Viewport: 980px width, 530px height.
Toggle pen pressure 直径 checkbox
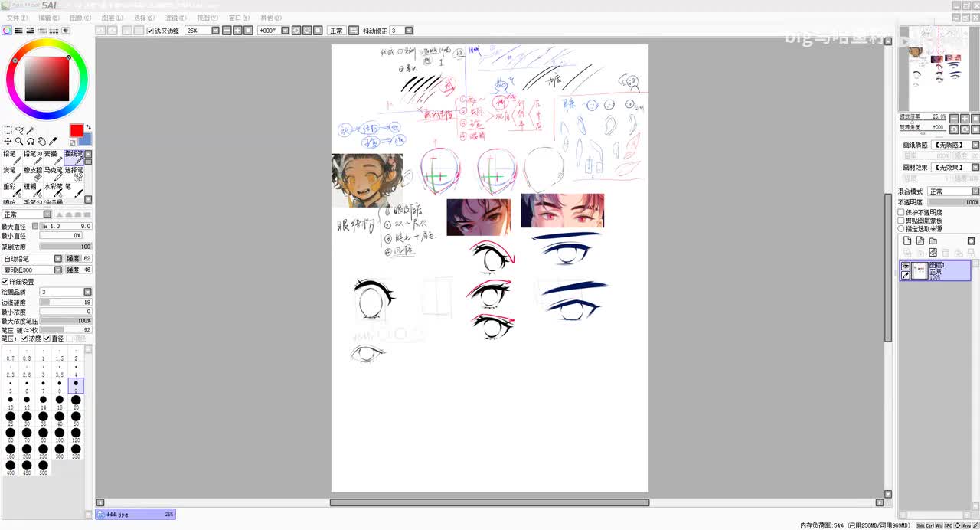47,339
